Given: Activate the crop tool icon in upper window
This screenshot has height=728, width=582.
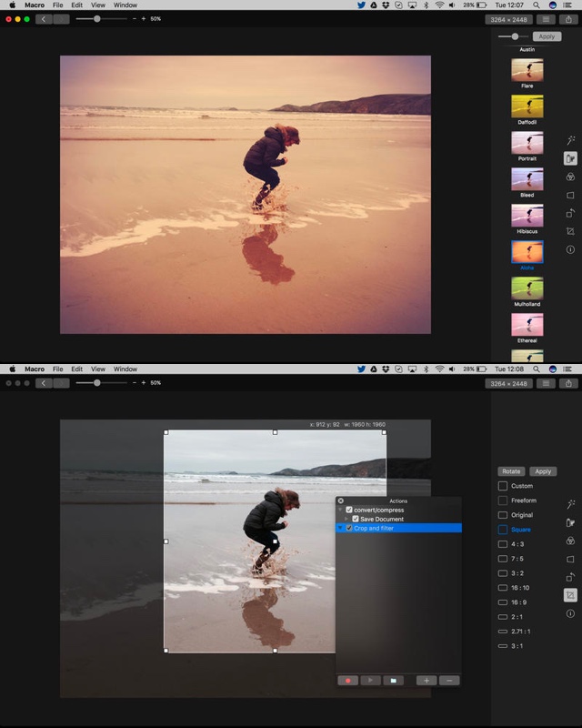Looking at the screenshot, I should (x=570, y=231).
